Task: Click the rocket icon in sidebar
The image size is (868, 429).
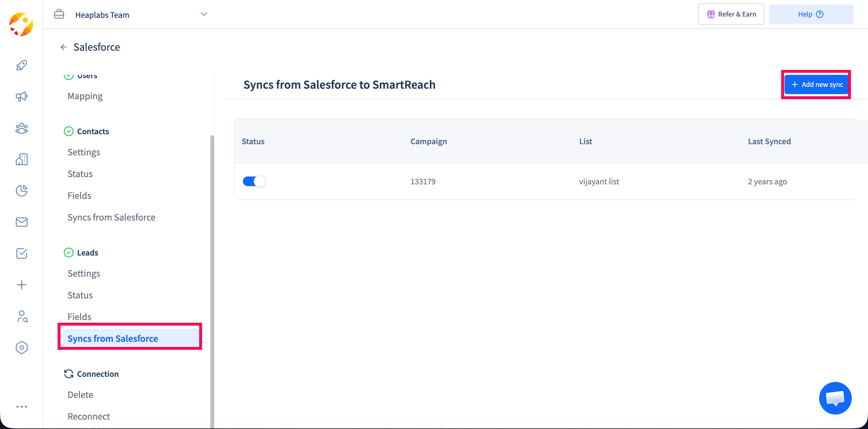Action: coord(22,65)
